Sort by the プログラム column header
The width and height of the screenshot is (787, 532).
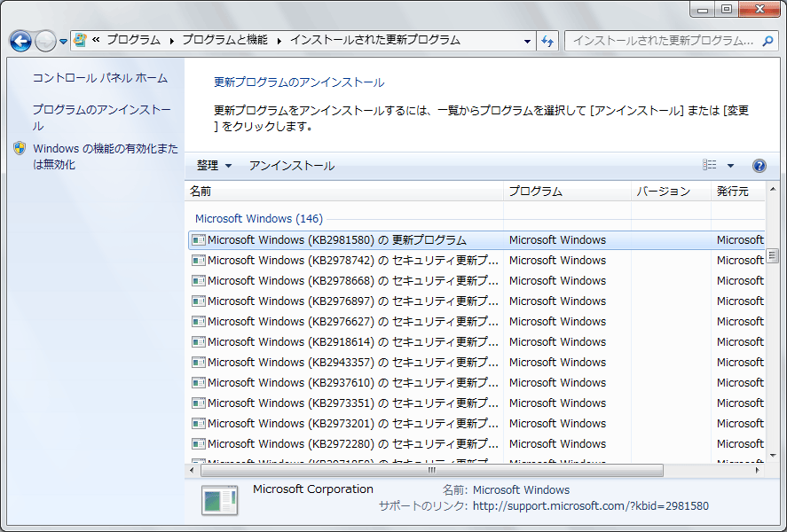pyautogui.click(x=567, y=191)
